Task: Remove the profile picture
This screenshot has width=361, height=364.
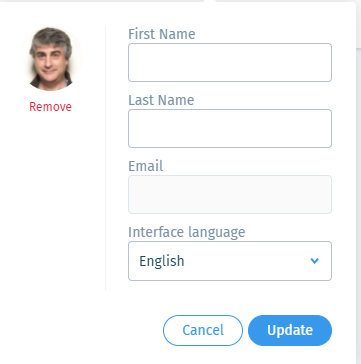Action: coord(50,107)
